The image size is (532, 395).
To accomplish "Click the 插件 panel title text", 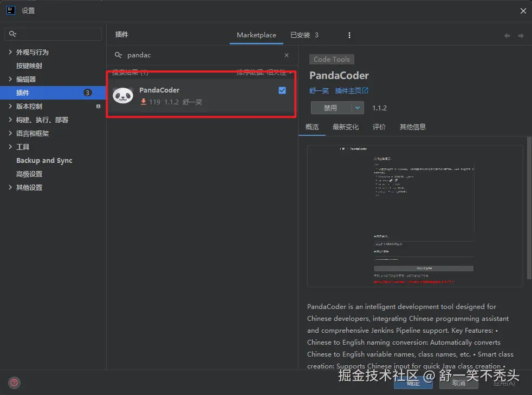I will [x=122, y=34].
